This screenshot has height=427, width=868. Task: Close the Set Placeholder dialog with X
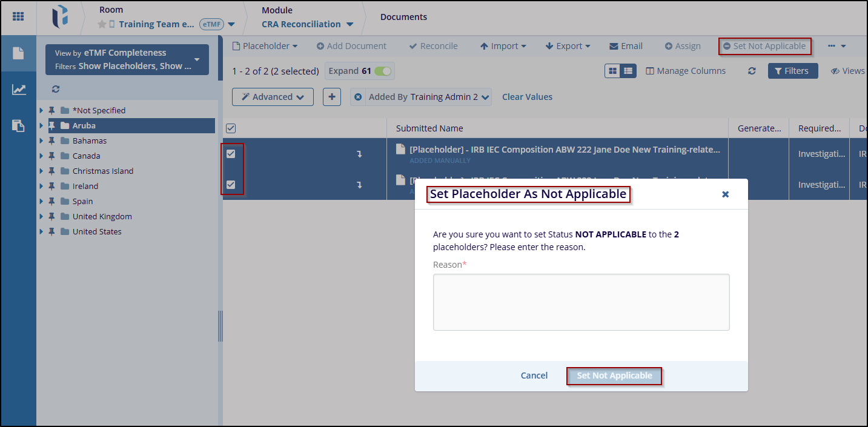point(725,194)
